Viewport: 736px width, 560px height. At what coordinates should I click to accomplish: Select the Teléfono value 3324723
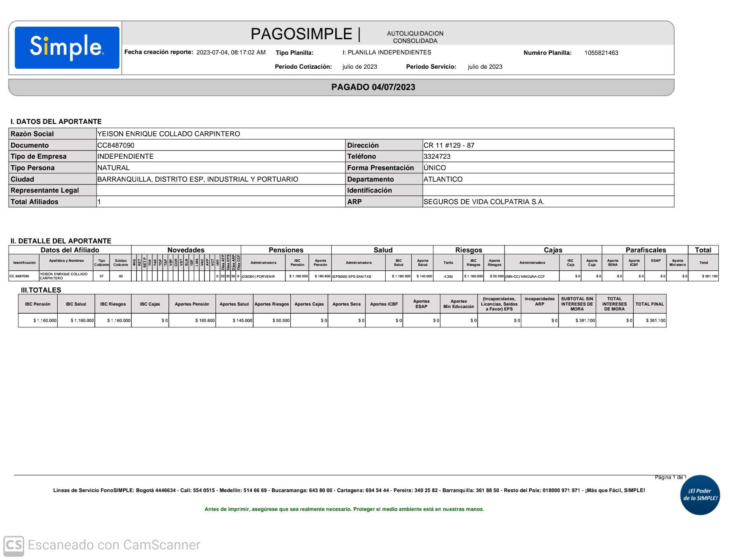click(x=437, y=156)
